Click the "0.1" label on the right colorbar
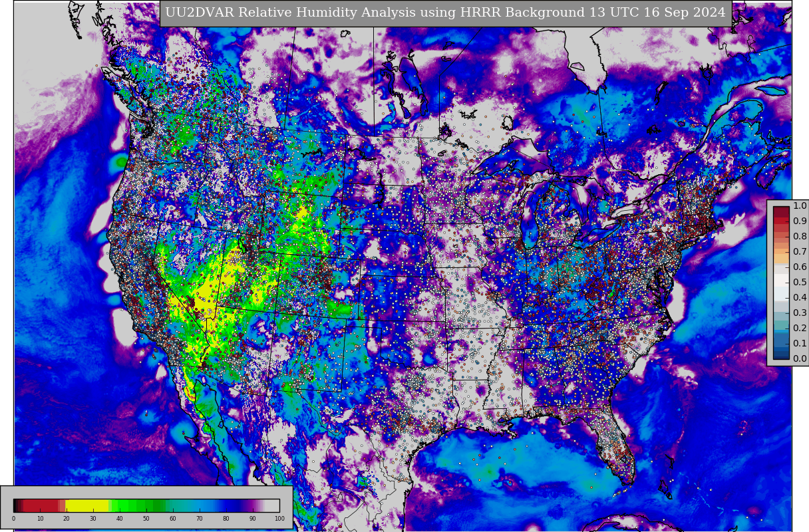This screenshot has height=532, width=809. click(x=800, y=343)
